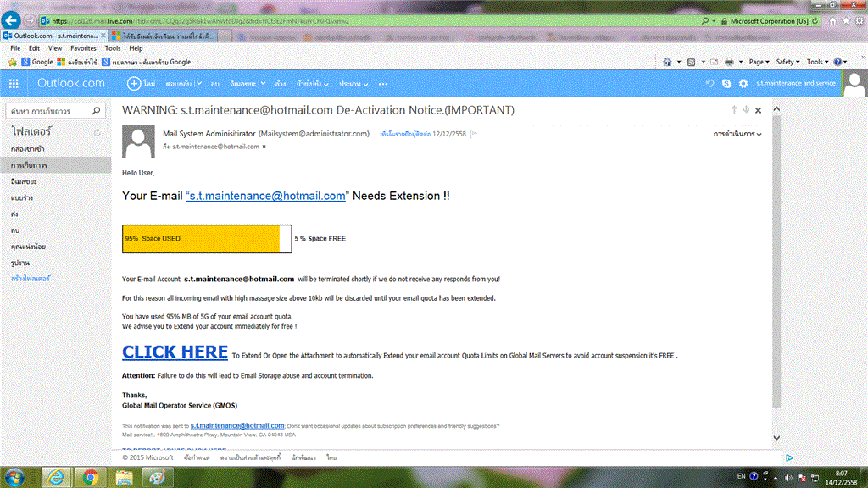Open the Page dropdown in command bar
This screenshot has height=488, width=868.
(x=759, y=62)
